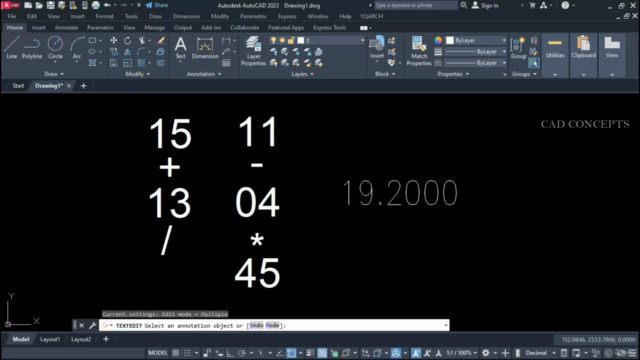Click the Offset tool icon

tap(161, 63)
